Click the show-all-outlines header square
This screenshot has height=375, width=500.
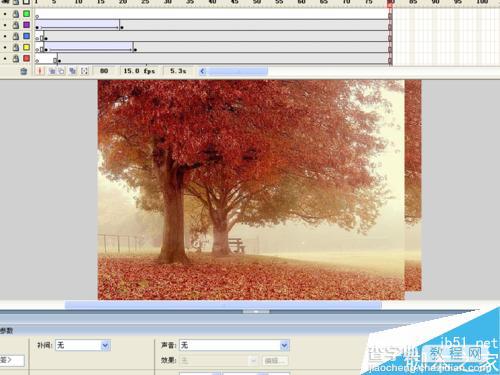pyautogui.click(x=26, y=2)
